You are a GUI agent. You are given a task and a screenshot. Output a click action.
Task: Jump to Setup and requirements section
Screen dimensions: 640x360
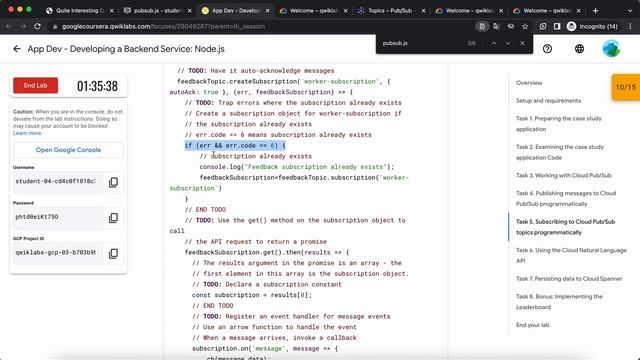pos(548,101)
